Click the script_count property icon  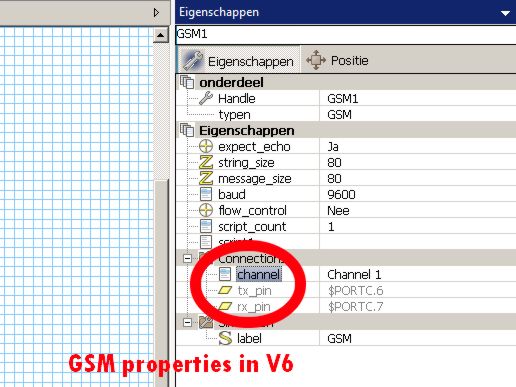click(x=206, y=226)
